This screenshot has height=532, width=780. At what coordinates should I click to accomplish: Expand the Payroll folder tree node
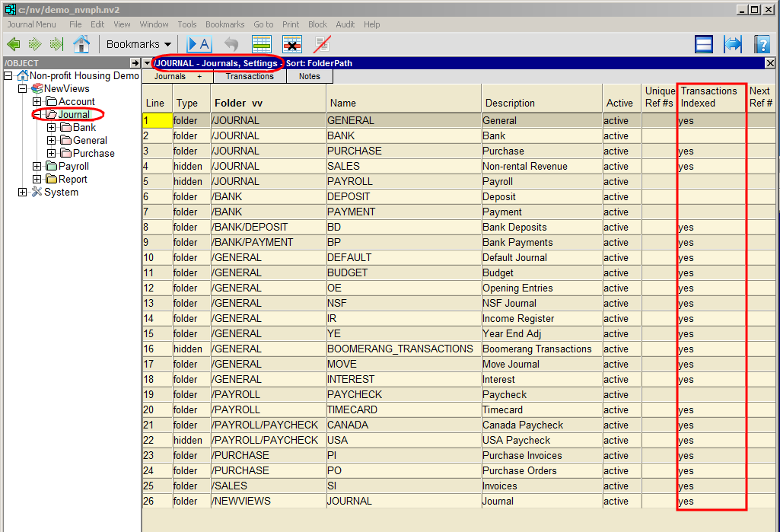click(x=37, y=167)
